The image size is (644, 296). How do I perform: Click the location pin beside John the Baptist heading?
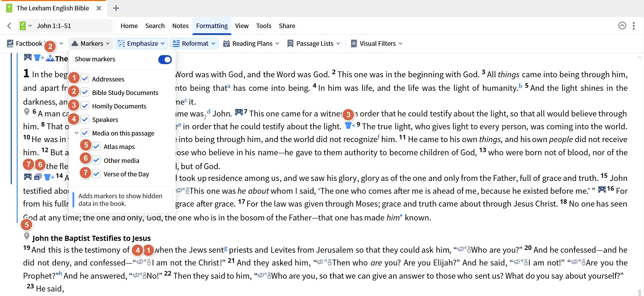pyautogui.click(x=27, y=236)
